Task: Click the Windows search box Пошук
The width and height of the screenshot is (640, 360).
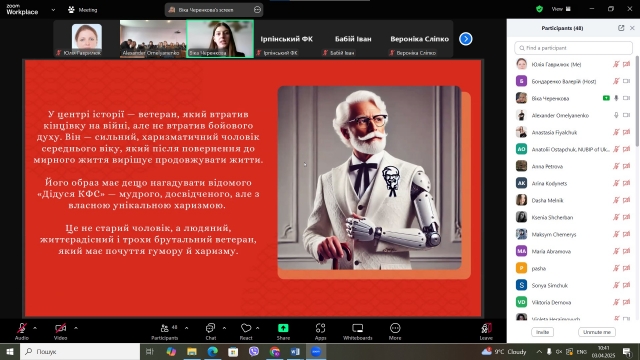Action: [80, 351]
